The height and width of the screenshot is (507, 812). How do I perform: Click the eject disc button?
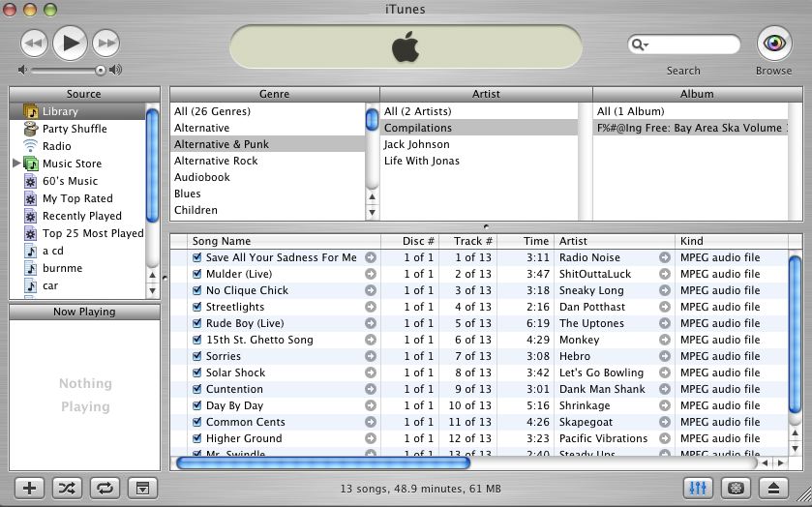coord(774,488)
